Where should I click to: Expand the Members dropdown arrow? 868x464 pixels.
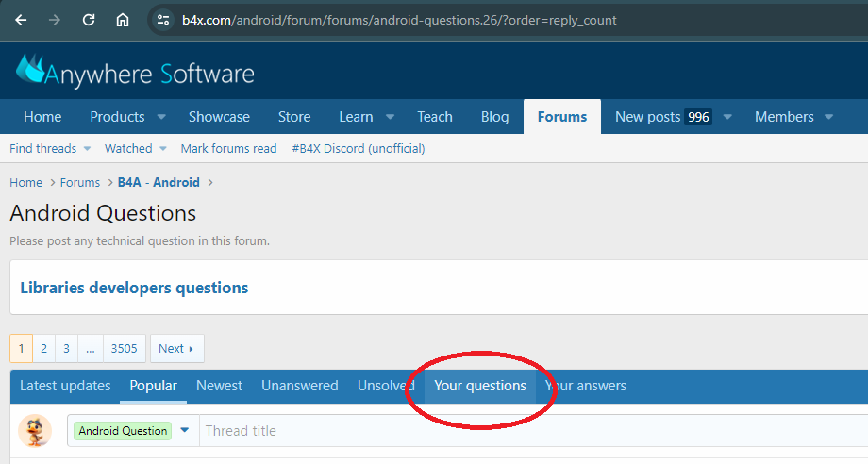[x=828, y=117]
